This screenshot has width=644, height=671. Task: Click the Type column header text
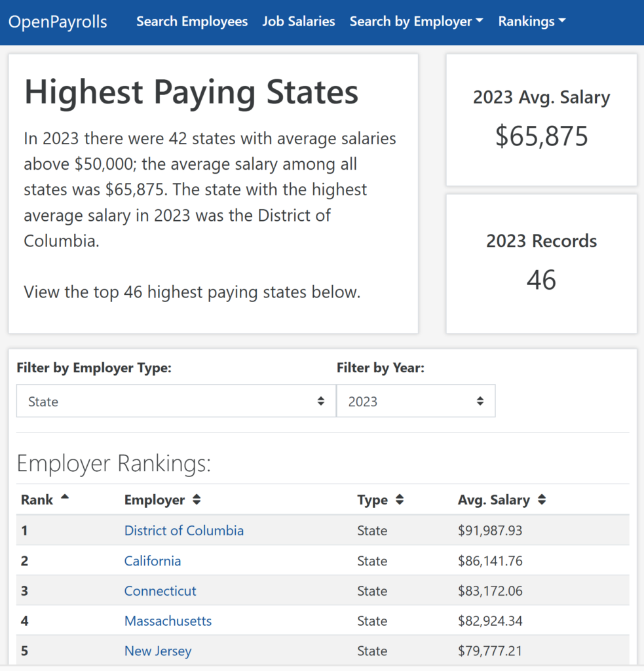(372, 500)
